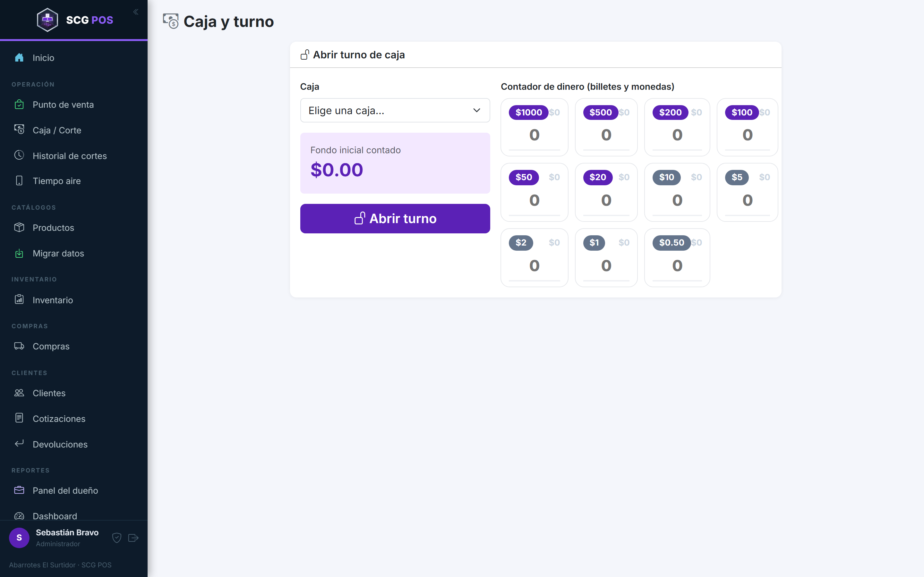Click the $10 coin quantity input

click(677, 200)
